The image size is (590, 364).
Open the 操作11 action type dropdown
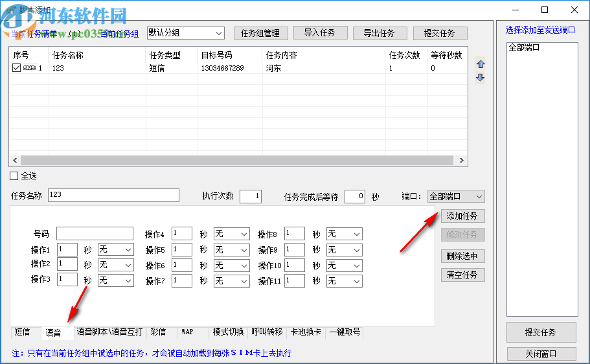[x=345, y=281]
